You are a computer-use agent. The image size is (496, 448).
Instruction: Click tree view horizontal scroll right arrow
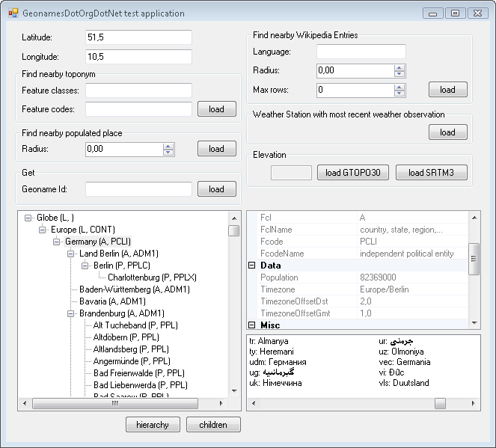point(221,403)
